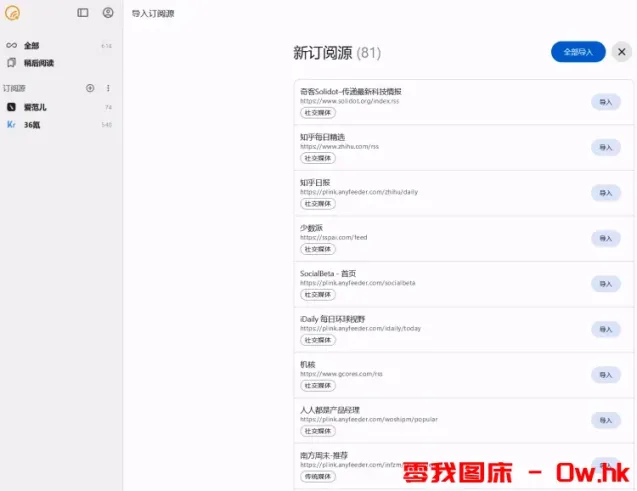Import the 机核 feed
This screenshot has height=491, width=637.
605,375
